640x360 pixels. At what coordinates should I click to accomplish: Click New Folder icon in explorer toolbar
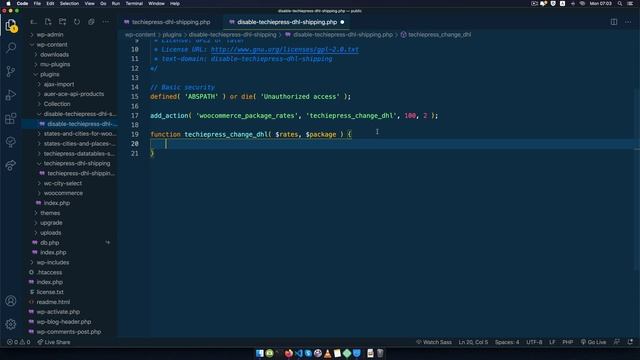[62, 22]
